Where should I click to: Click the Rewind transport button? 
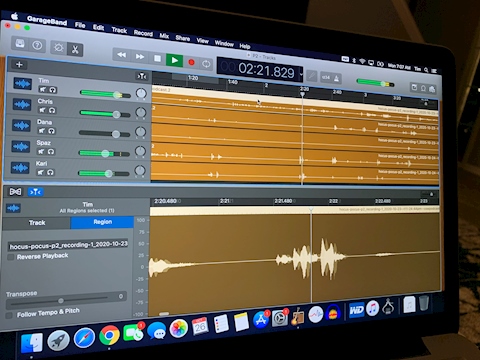[x=122, y=55]
